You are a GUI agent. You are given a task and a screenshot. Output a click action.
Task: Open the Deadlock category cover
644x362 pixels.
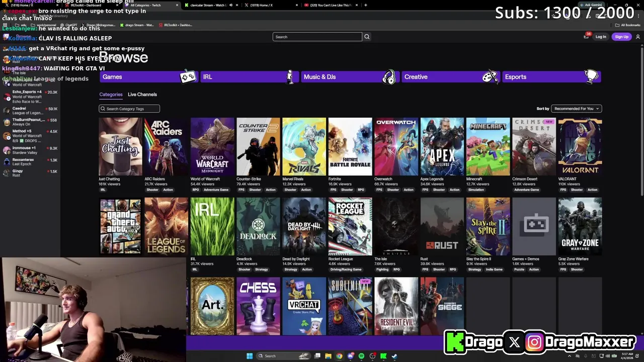coord(258,226)
